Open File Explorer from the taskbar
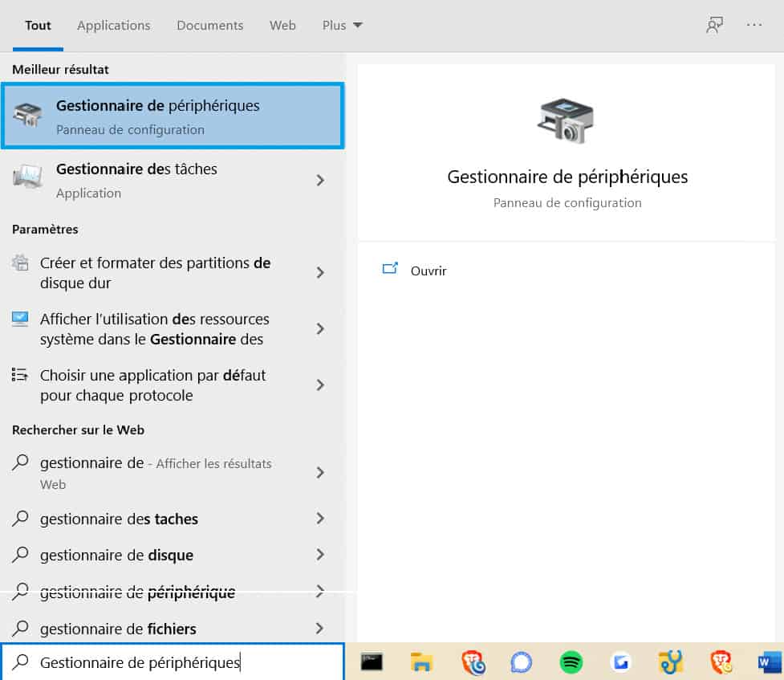Screen dimensions: 784x680 point(421,662)
